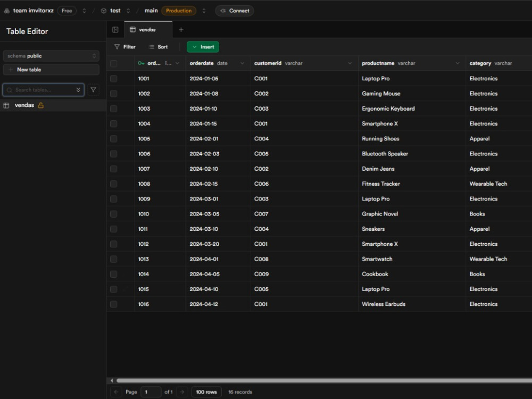Click the search tables input field
The height and width of the screenshot is (399, 532).
click(x=44, y=90)
